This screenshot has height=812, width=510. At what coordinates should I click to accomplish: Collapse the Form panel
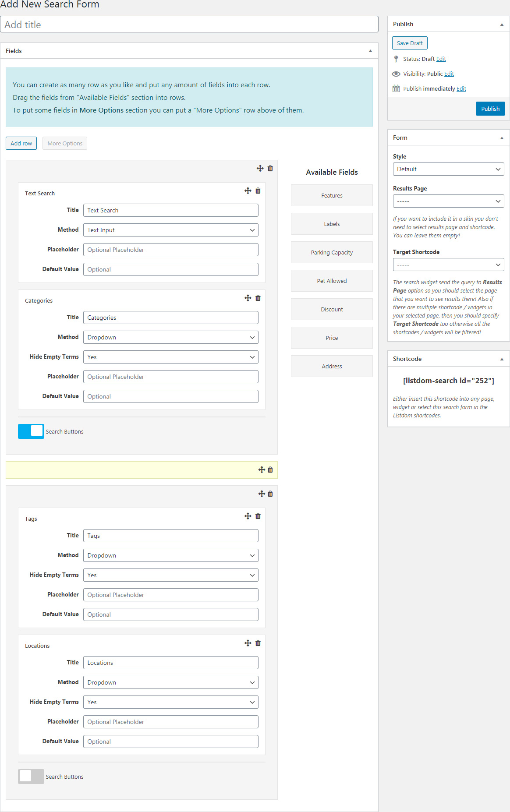pos(502,138)
